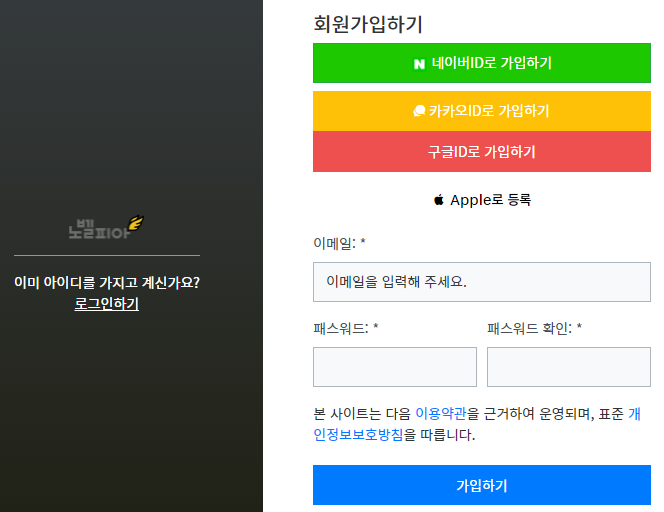Click the 이메일 field label

pos(339,244)
